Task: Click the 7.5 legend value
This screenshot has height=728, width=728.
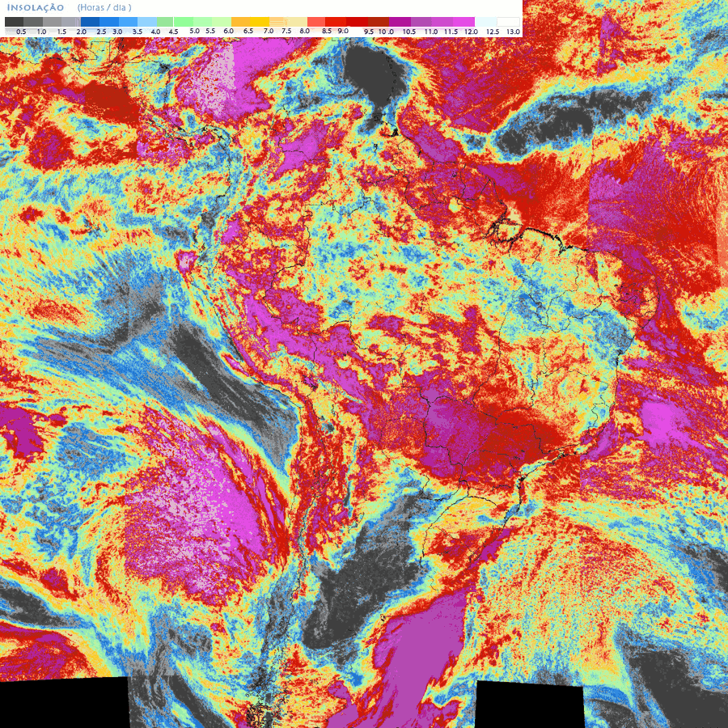Action: pyautogui.click(x=286, y=31)
